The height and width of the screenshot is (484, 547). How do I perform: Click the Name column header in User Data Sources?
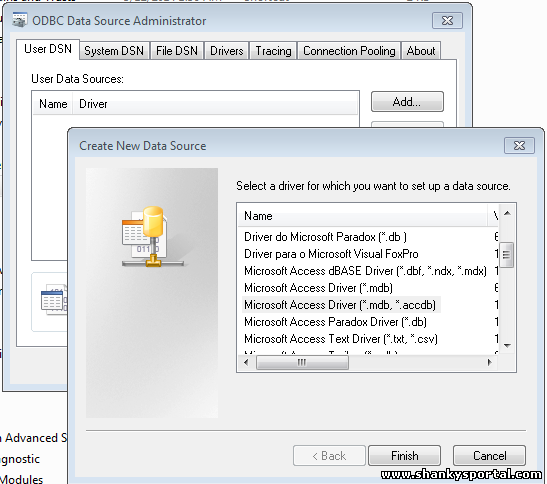click(53, 104)
